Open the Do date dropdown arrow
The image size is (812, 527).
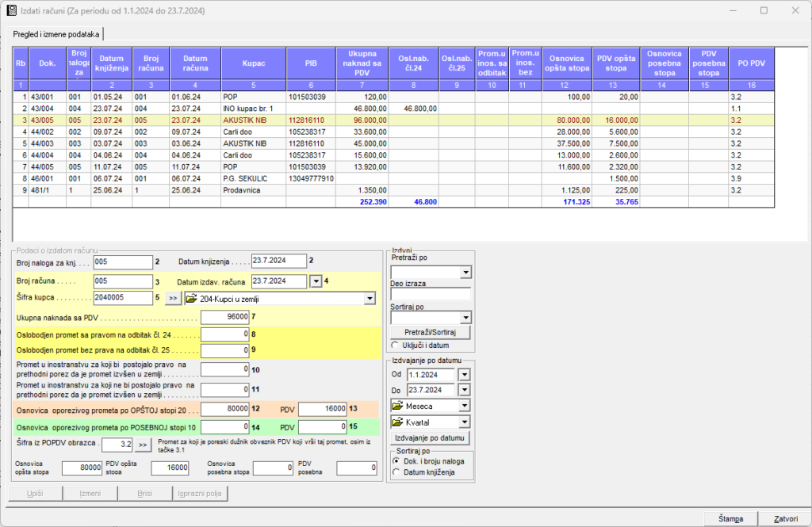click(464, 390)
